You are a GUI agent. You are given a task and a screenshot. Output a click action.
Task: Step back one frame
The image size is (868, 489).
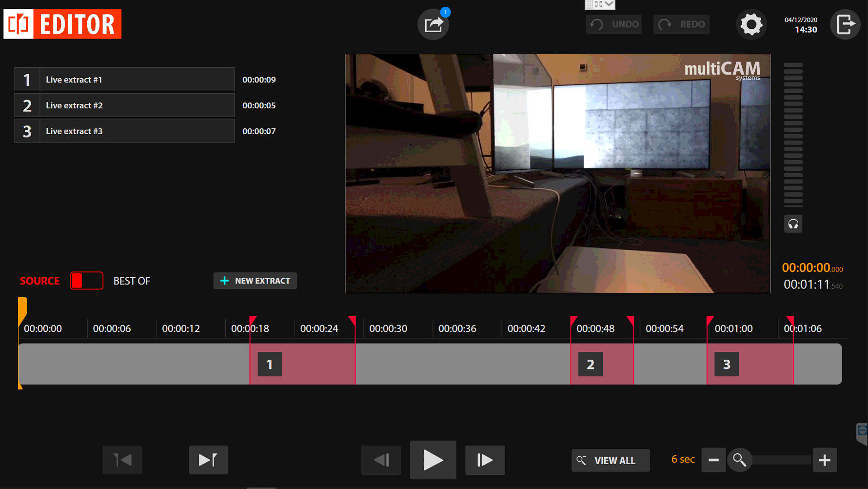pos(381,460)
